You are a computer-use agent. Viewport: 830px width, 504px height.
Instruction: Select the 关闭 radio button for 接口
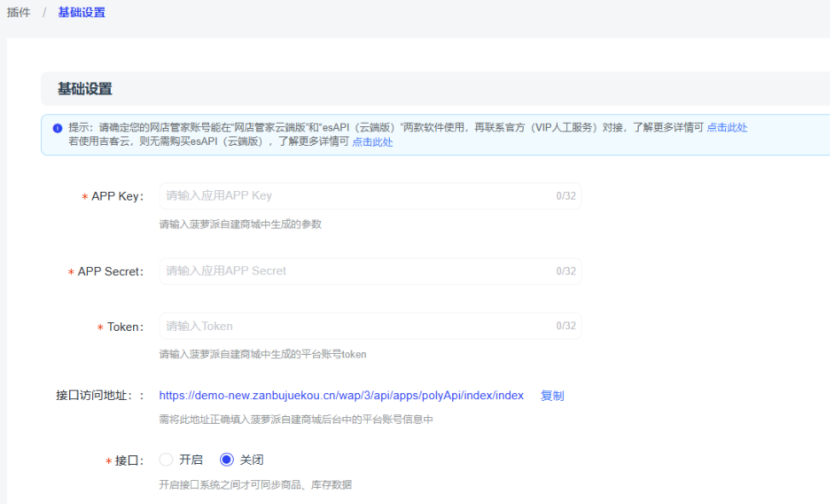pos(227,460)
